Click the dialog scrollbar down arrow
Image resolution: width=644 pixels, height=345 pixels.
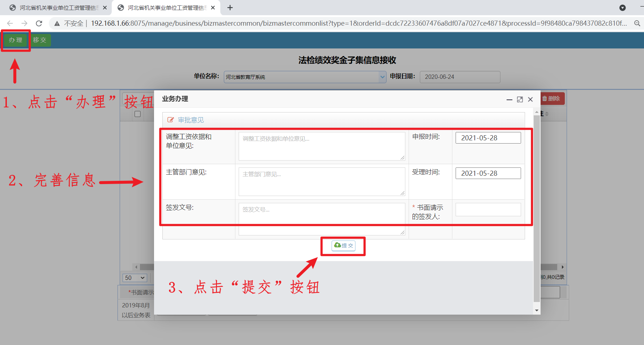(537, 310)
